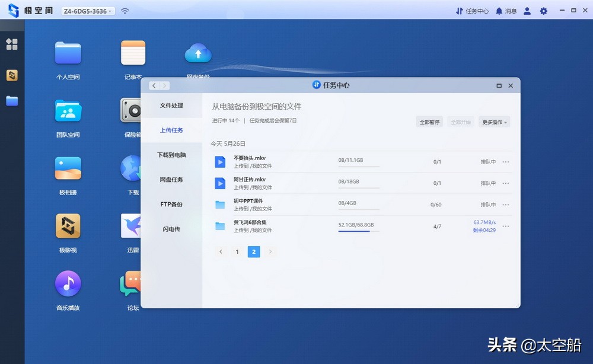Open more options for 黄飞鸿6部合集

(x=506, y=226)
